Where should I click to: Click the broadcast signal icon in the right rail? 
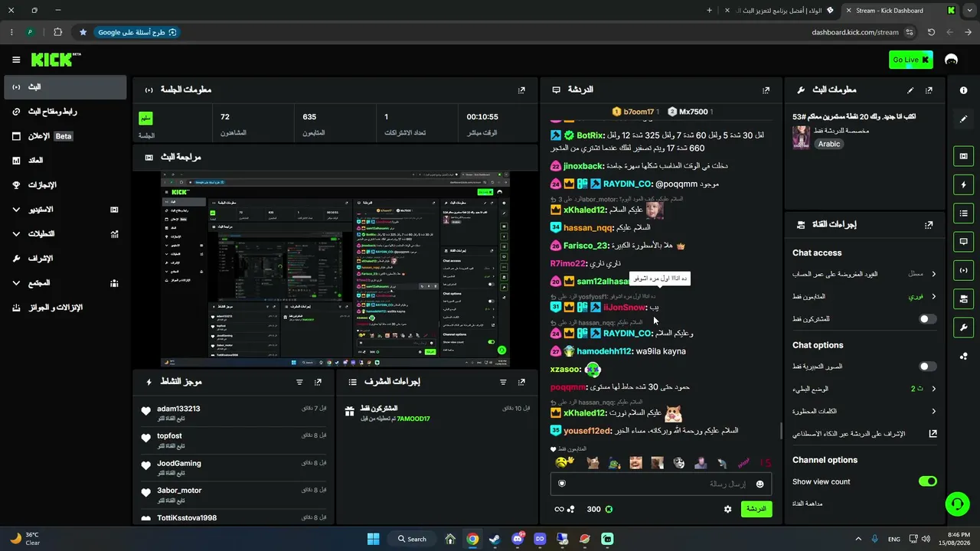tap(963, 269)
